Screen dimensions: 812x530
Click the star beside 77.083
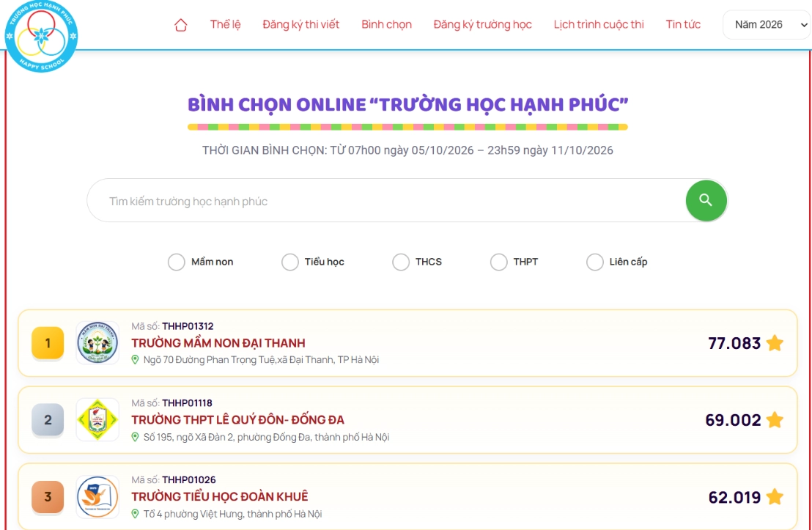(x=775, y=342)
